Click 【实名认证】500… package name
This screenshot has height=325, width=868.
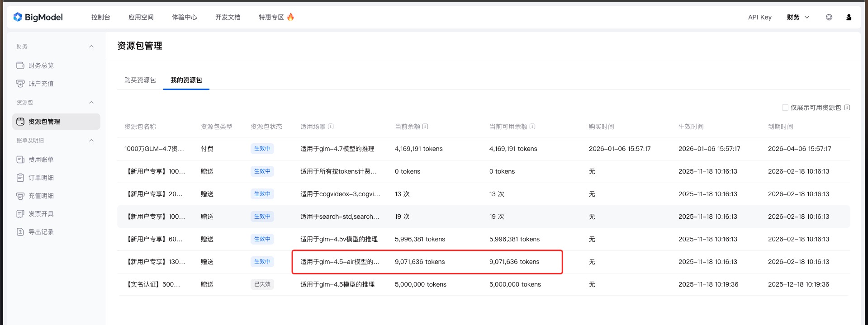pos(152,284)
